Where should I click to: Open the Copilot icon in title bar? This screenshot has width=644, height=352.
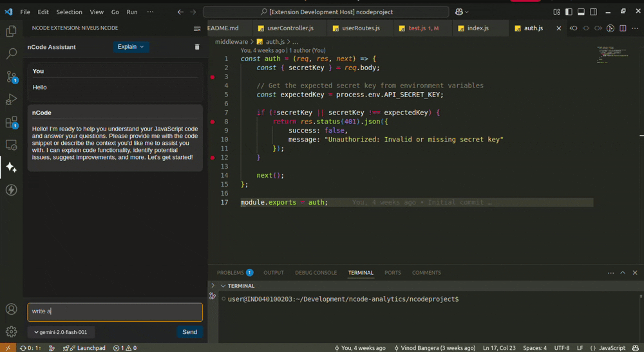pos(462,12)
